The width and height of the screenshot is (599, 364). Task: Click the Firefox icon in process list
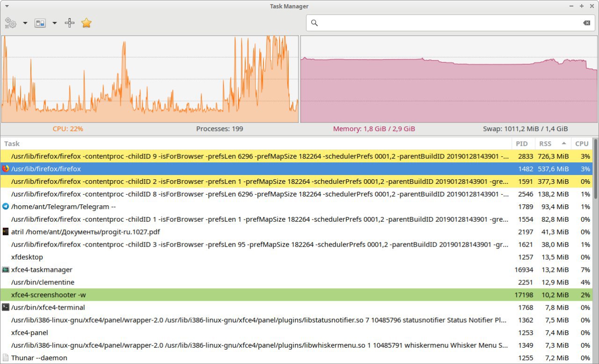pos(6,169)
